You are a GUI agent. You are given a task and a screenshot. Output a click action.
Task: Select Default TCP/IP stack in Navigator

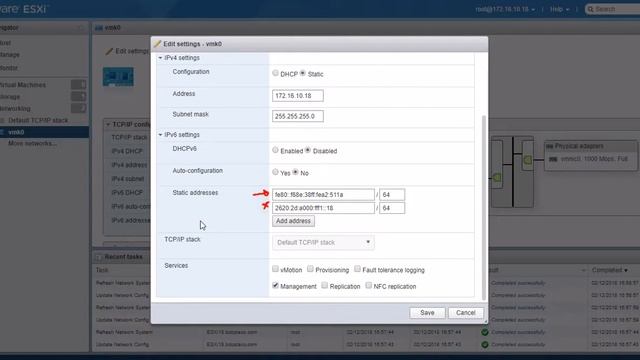pyautogui.click(x=38, y=120)
